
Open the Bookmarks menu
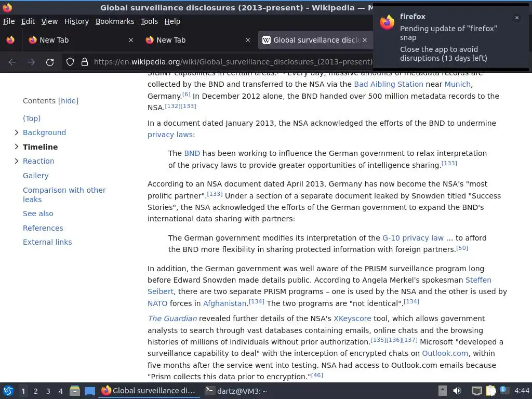coord(115,21)
